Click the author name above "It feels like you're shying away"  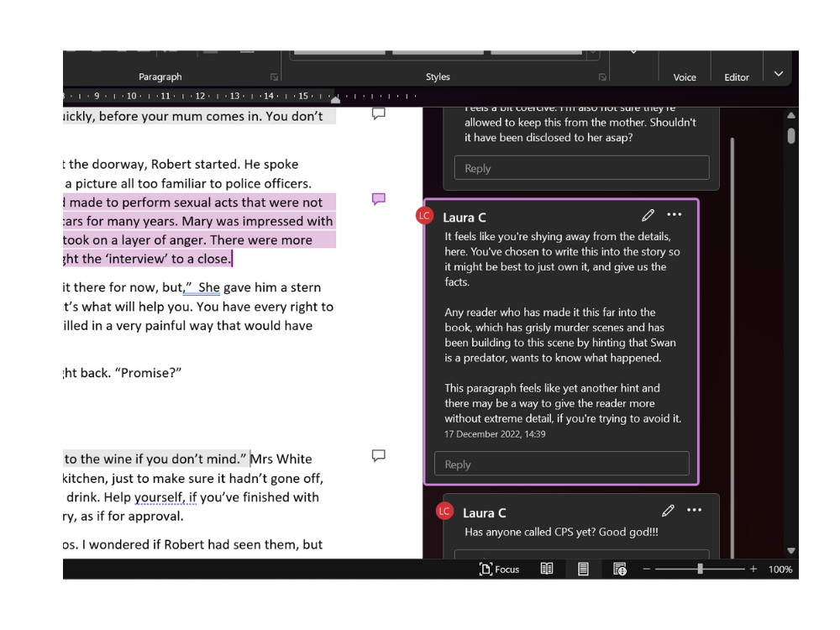464,218
